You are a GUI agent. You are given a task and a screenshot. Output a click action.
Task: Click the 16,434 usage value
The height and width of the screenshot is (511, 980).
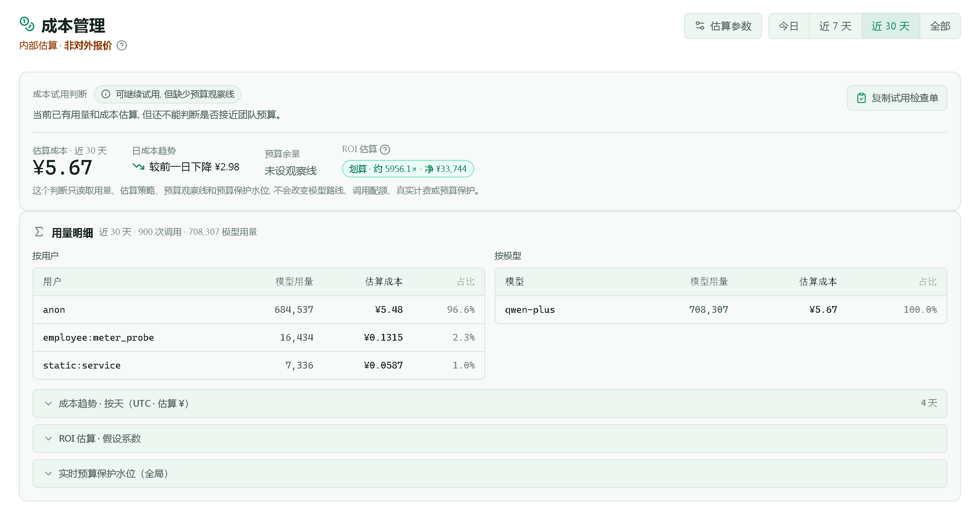click(x=296, y=337)
